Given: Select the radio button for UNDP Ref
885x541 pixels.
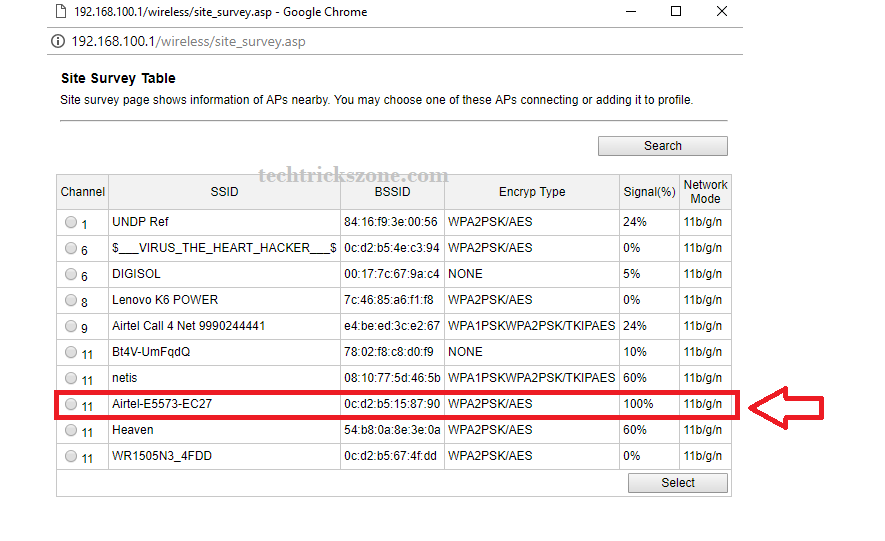Looking at the screenshot, I should coord(71,222).
